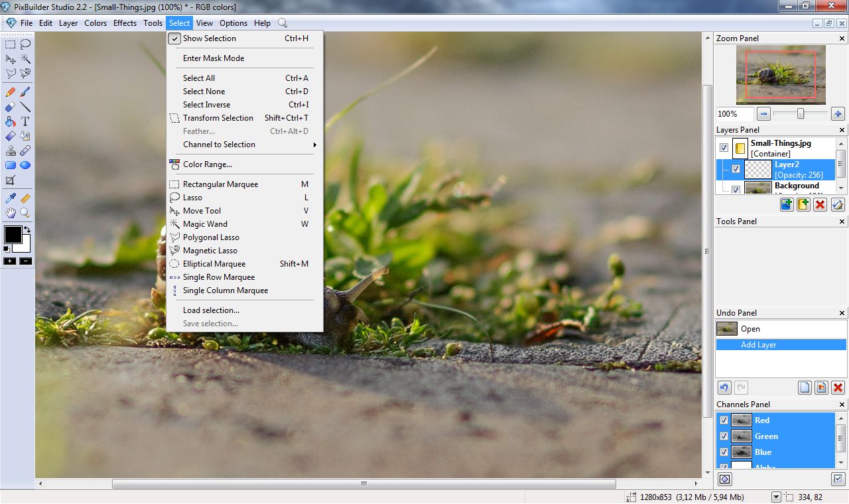Select the Ellipse shape tool
This screenshot has height=504, width=849.
click(25, 165)
